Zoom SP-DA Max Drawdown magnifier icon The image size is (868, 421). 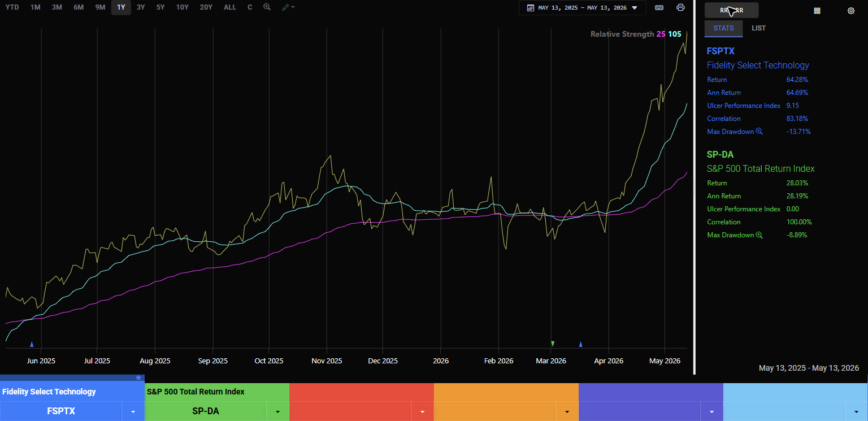coord(759,235)
